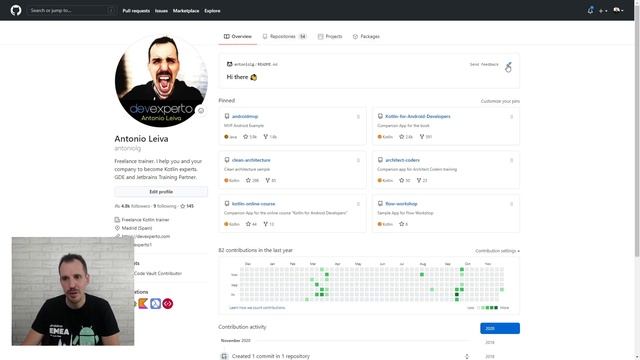
Task: Open the notifications bell
Action: [x=590, y=10]
